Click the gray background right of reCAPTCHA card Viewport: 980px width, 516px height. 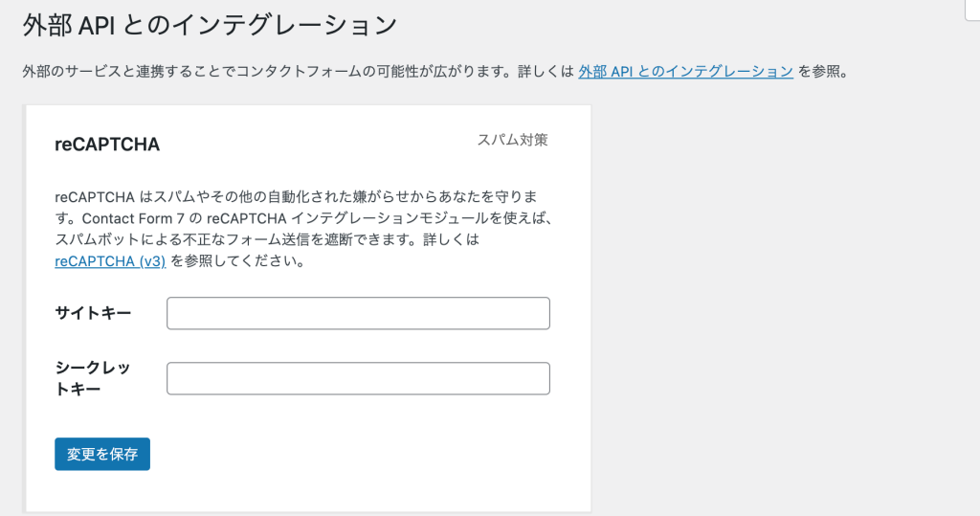click(x=781, y=306)
